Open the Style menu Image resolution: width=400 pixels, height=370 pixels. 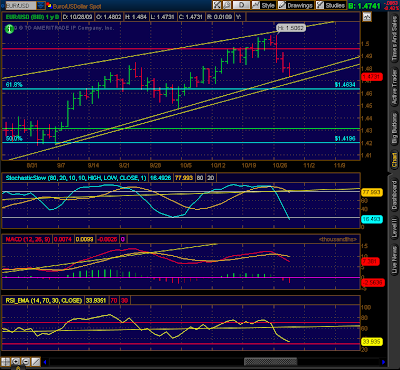pos(264,5)
